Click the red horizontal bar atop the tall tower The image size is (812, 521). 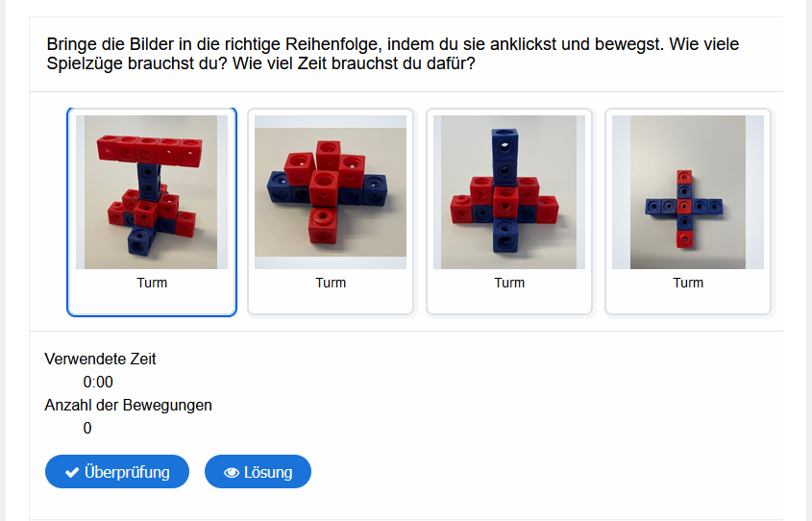pyautogui.click(x=152, y=149)
